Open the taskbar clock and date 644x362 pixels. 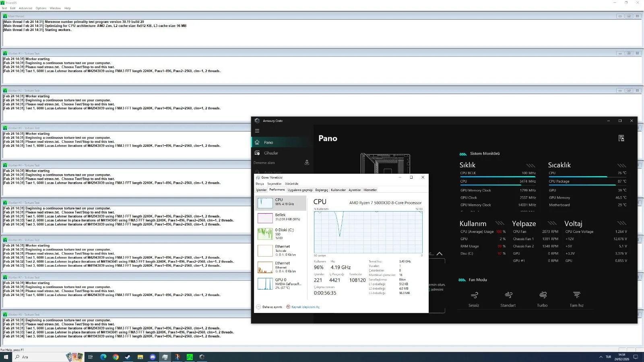pyautogui.click(x=622, y=357)
